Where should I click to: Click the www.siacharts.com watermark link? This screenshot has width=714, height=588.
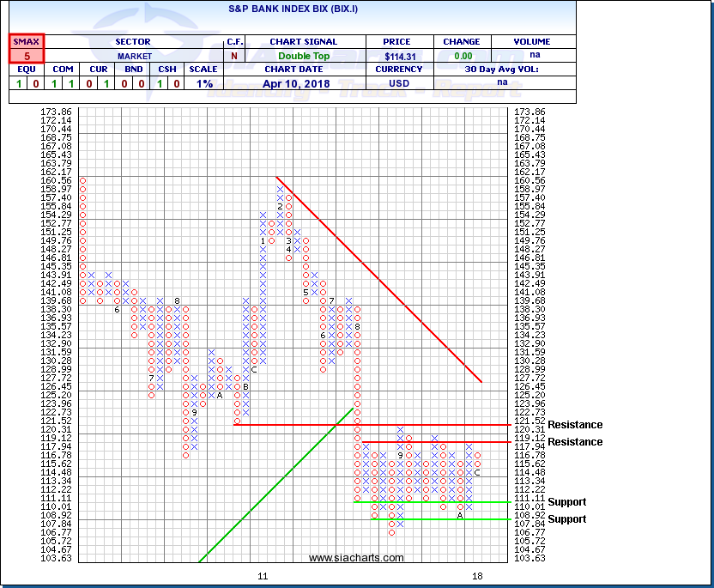coord(356,558)
